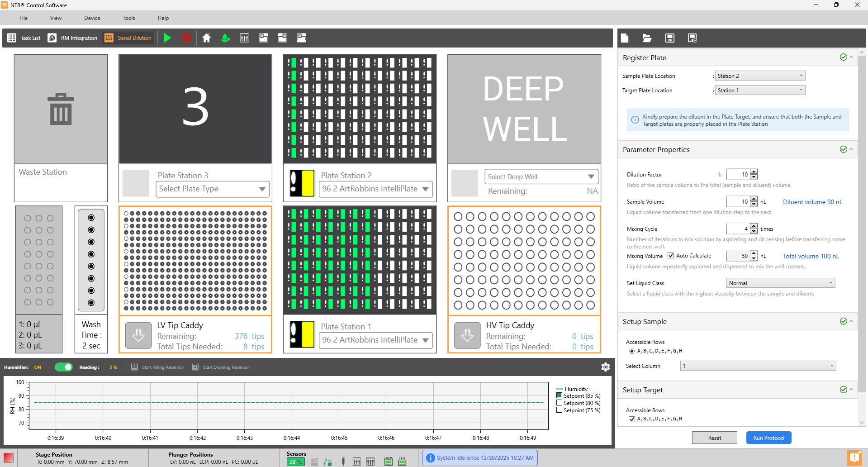Enable the Setpoint (80 %) checkbox
Image resolution: width=868 pixels, height=467 pixels.
(559, 403)
